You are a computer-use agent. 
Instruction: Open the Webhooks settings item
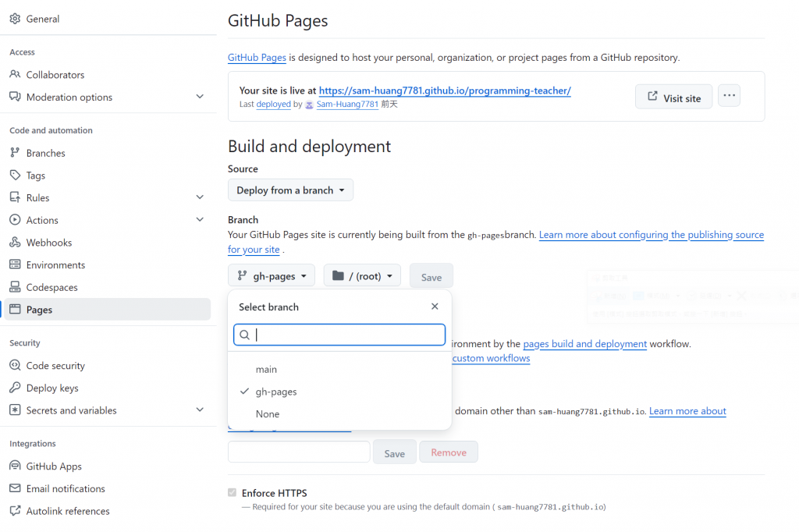click(x=108, y=242)
